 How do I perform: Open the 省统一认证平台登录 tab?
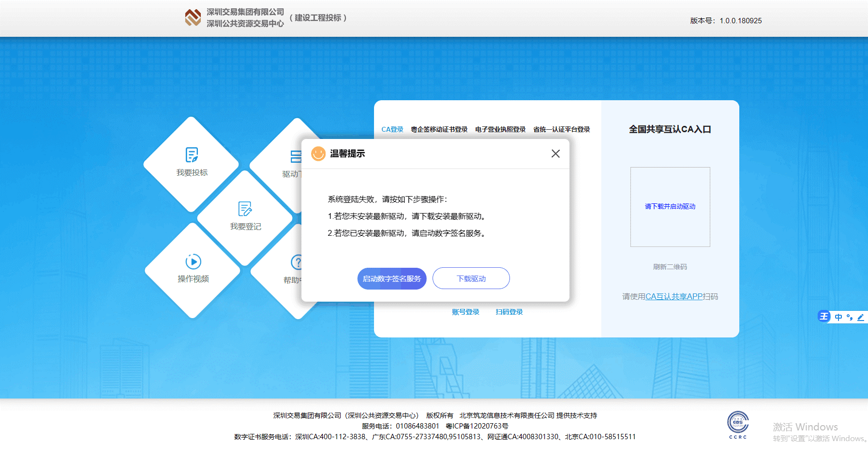561,129
